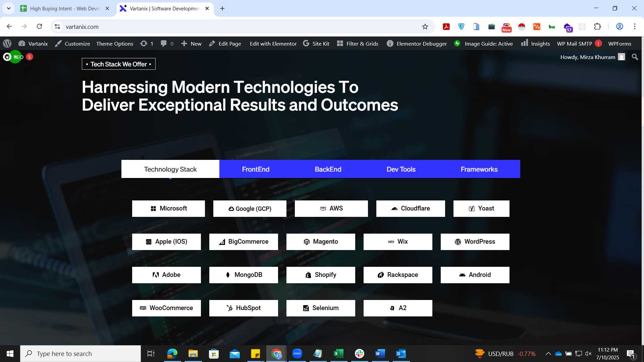Open the Chrome three-dot menu
The image size is (644, 362).
(635, 26)
